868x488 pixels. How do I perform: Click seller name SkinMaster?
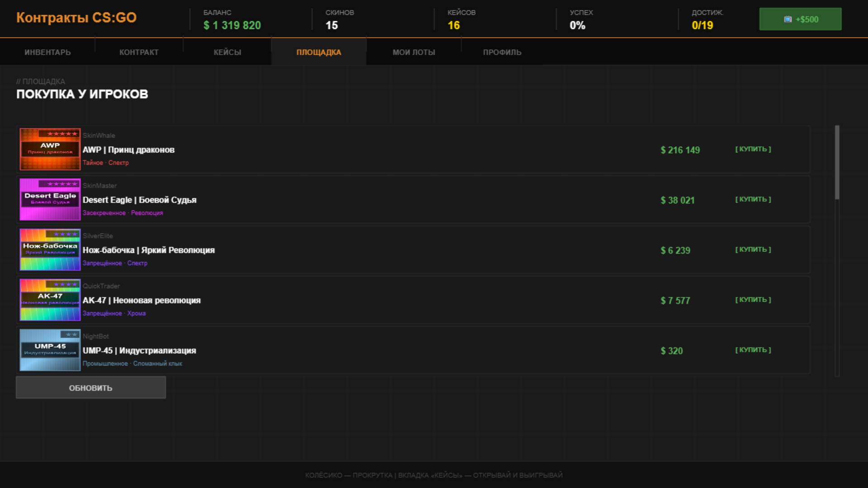(x=100, y=186)
